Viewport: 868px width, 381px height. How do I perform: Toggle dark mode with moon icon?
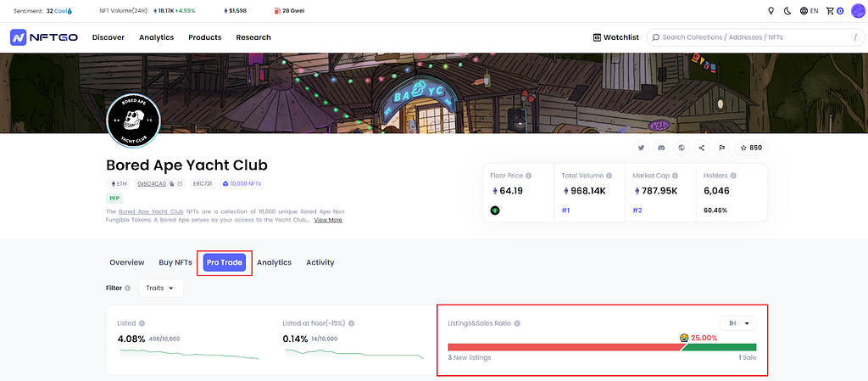[x=787, y=10]
